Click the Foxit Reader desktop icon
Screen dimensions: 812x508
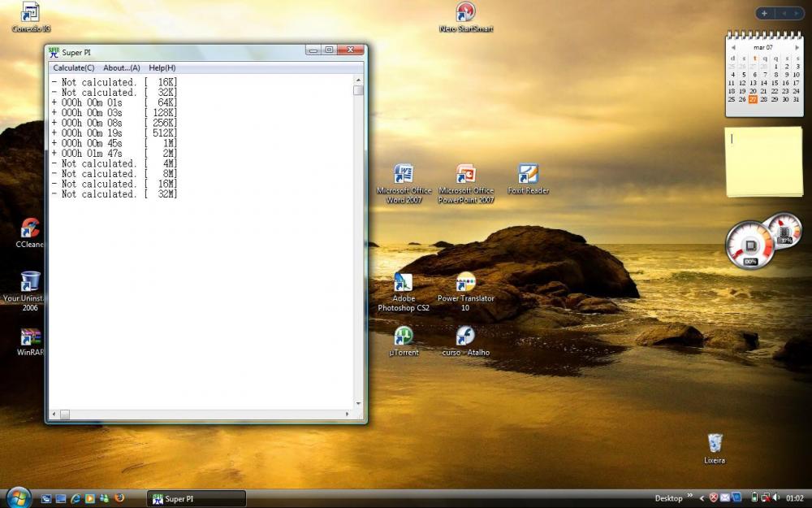[x=528, y=175]
